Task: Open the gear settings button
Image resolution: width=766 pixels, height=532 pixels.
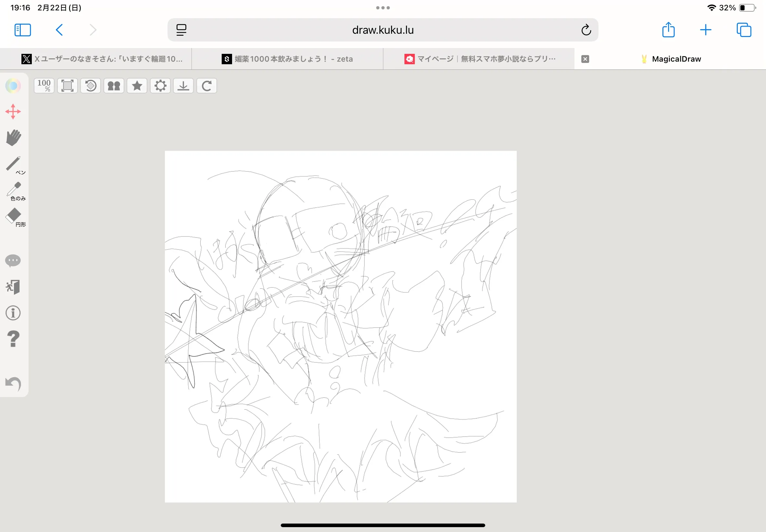Action: pyautogui.click(x=160, y=86)
